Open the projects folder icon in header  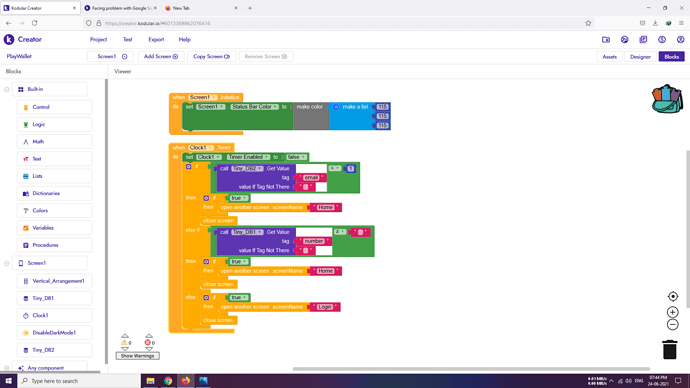coord(606,40)
